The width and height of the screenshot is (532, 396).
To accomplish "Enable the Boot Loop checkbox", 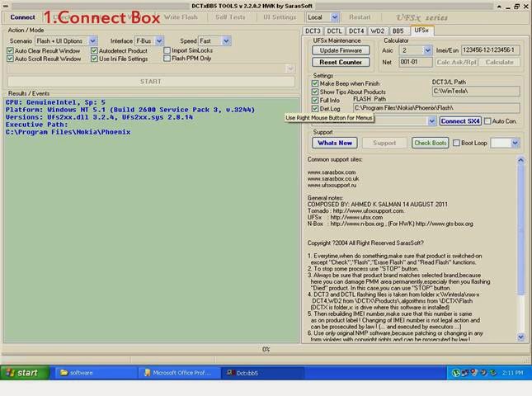I will tap(456, 143).
